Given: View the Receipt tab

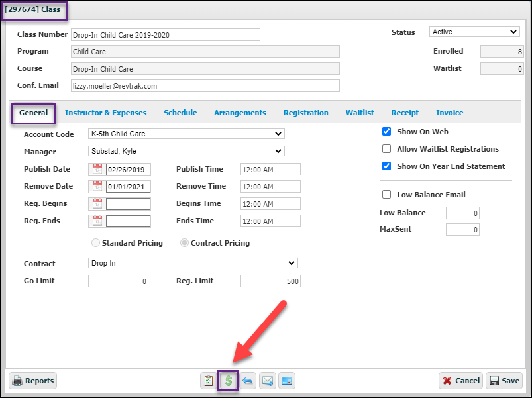Looking at the screenshot, I should pyautogui.click(x=405, y=113).
